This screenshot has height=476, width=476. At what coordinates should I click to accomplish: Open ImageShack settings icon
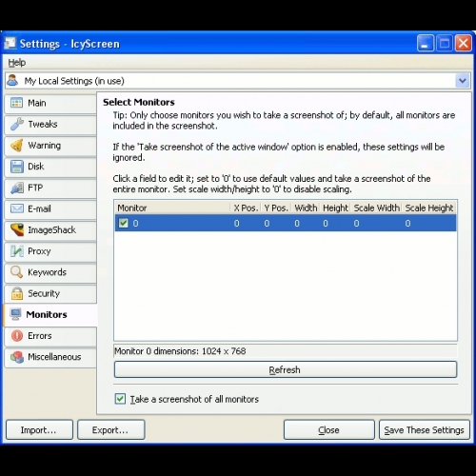[17, 229]
